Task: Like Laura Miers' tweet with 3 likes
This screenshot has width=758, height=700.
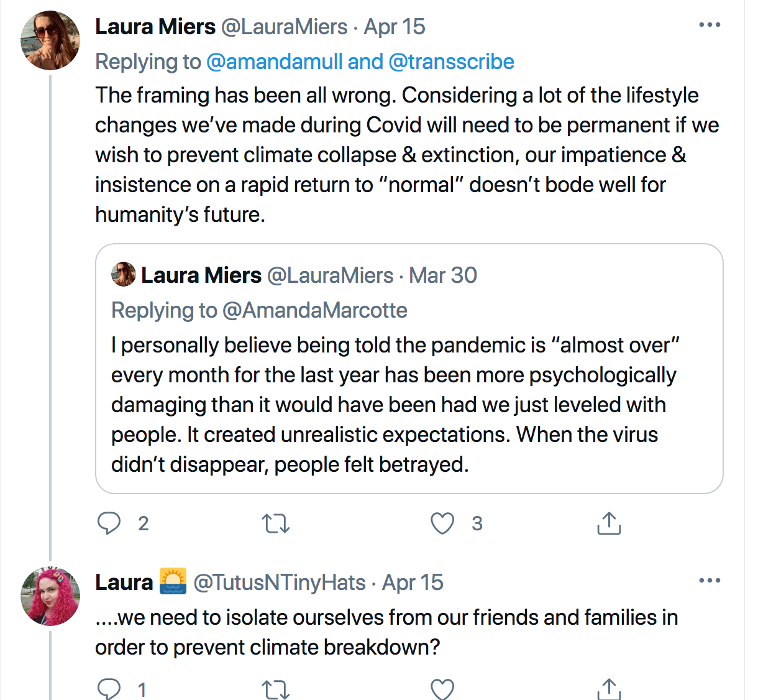Action: click(x=442, y=523)
